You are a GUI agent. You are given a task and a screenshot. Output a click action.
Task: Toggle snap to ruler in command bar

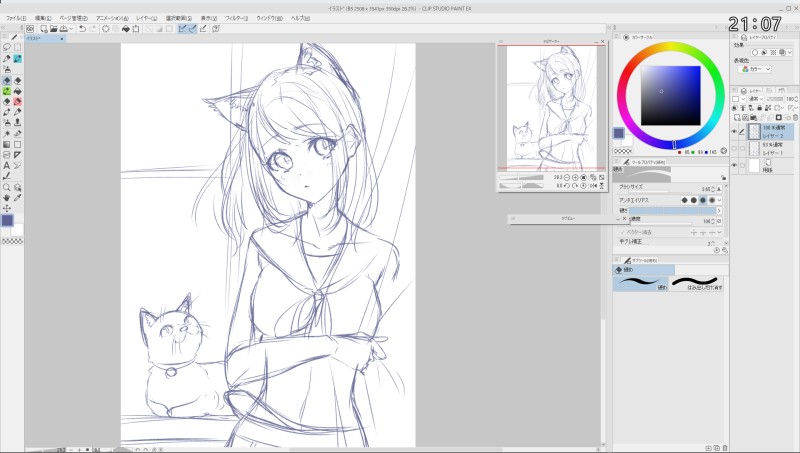point(182,29)
